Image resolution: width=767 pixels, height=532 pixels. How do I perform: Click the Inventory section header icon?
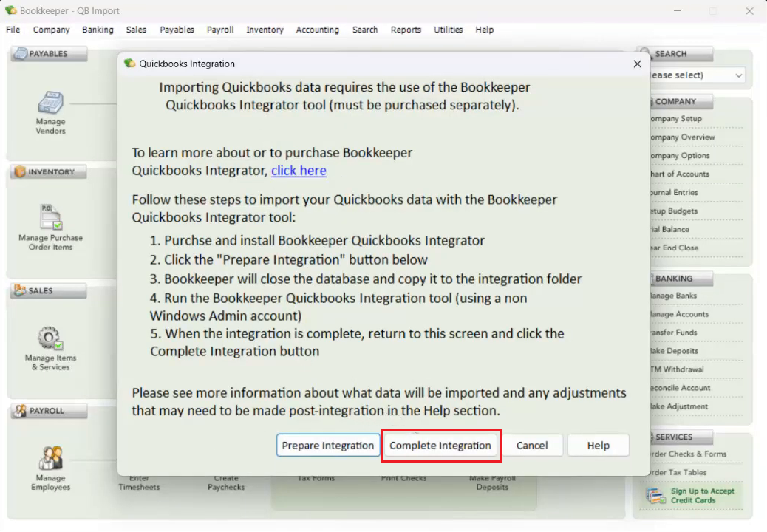coord(20,171)
